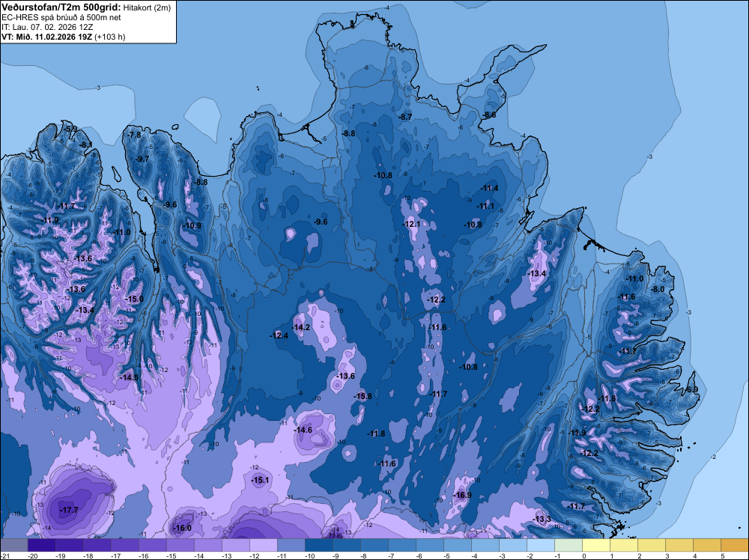
Task: Click the -7.8 temperature reading
Action: (x=135, y=135)
